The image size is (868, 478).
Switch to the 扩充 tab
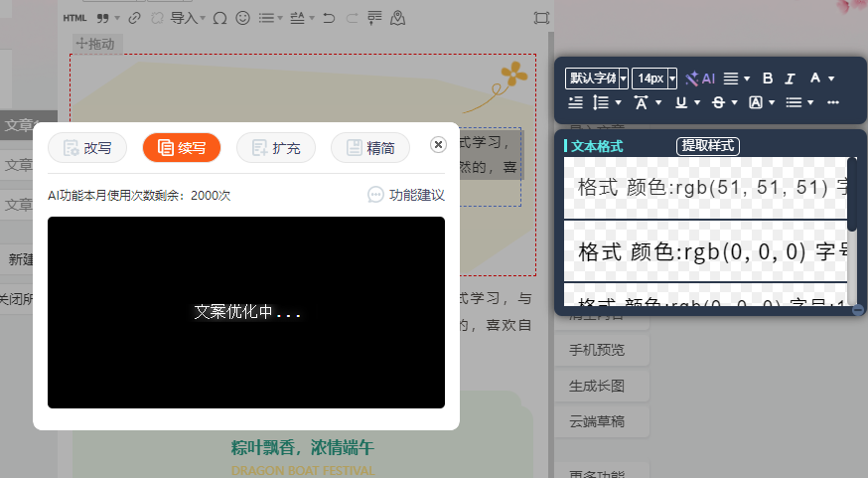tap(275, 148)
